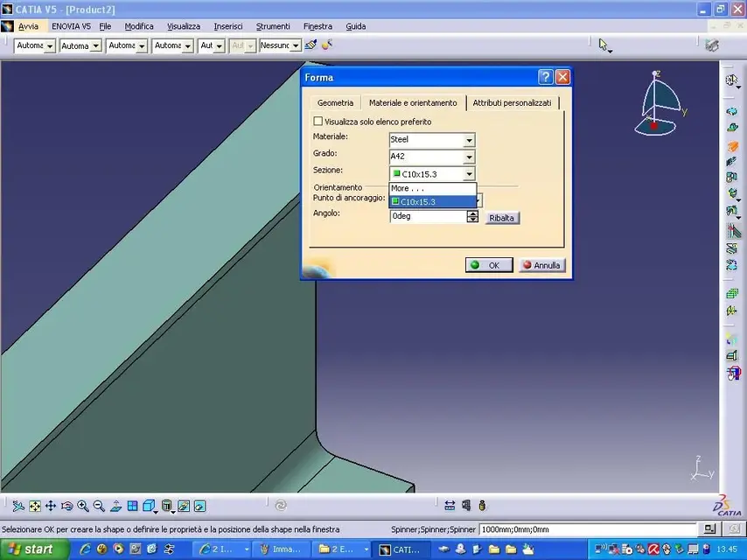Click the Zoom Out magnifier icon
747x560 pixels.
point(99,506)
